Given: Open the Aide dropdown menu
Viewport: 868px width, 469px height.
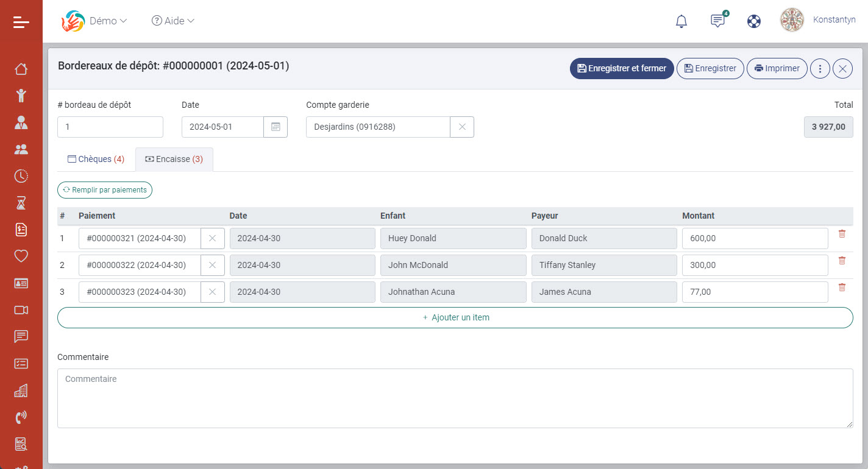Looking at the screenshot, I should coord(173,20).
